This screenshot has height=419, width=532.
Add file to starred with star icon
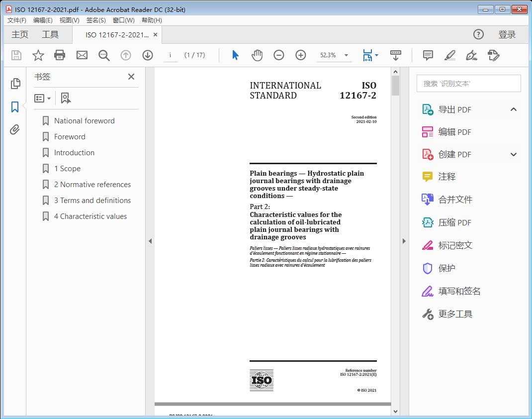[x=38, y=55]
